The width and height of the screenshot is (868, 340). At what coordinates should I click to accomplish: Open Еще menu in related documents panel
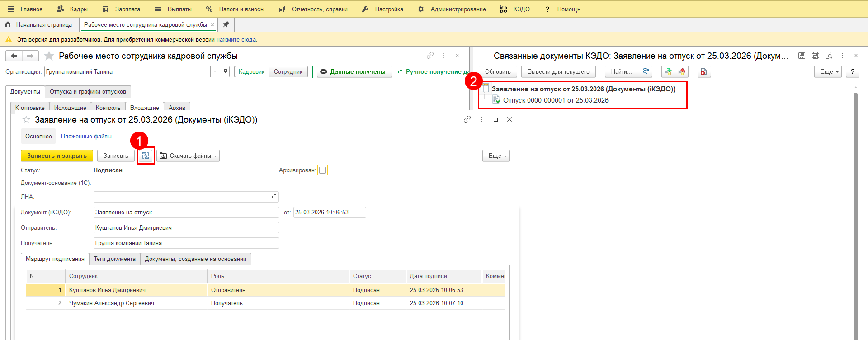coord(828,71)
